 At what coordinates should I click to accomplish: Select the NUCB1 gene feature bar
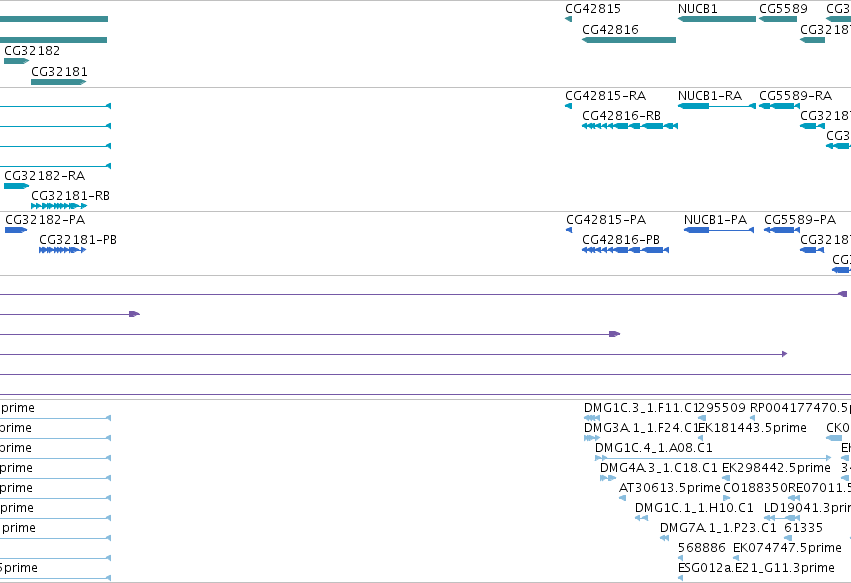point(716,19)
